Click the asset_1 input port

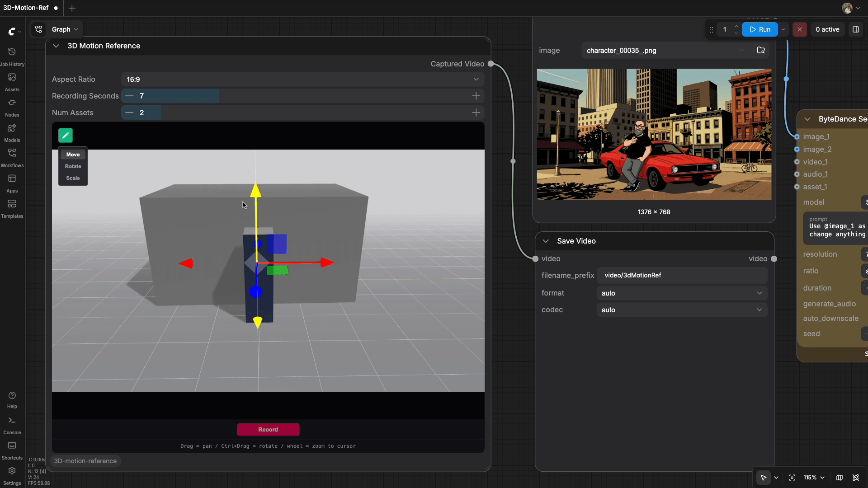[x=797, y=187]
